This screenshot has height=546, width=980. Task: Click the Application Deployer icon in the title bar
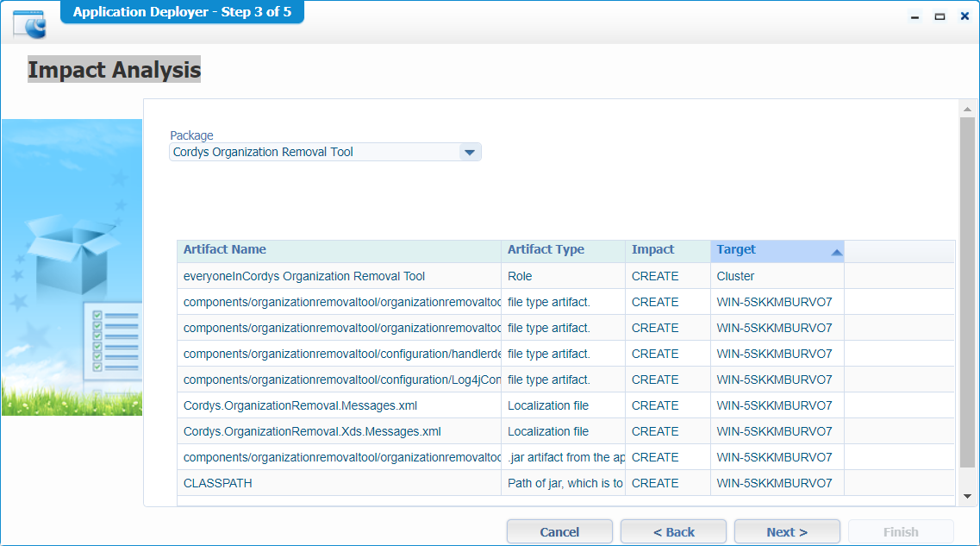26,23
